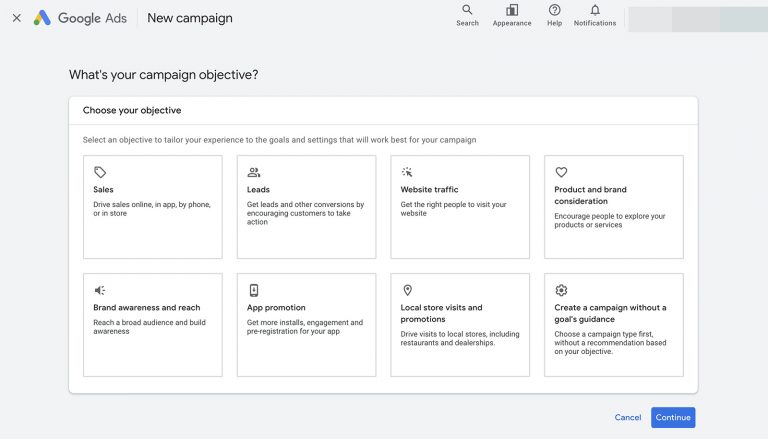Open the Appearance settings icon
This screenshot has width=768, height=439.
pyautogui.click(x=512, y=15)
